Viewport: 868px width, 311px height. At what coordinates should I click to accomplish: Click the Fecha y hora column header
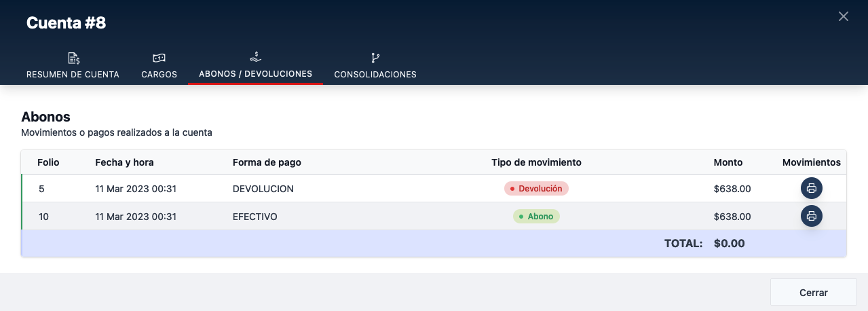(124, 162)
